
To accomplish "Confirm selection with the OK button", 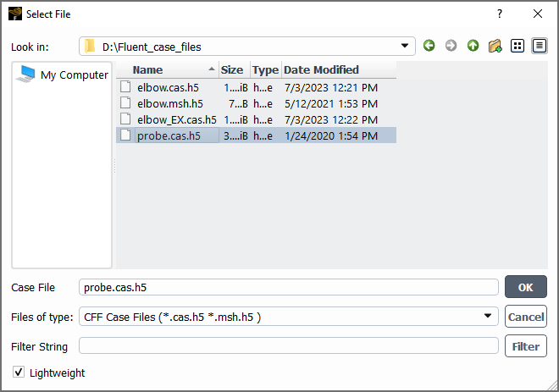I will pyautogui.click(x=525, y=287).
